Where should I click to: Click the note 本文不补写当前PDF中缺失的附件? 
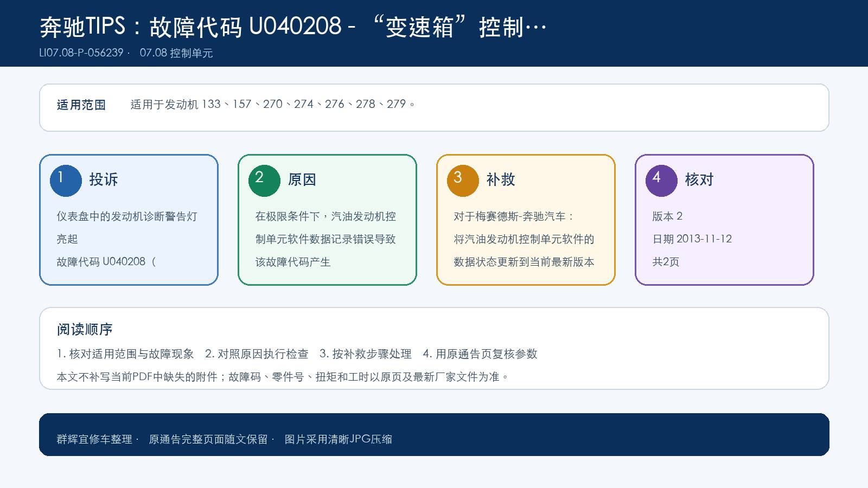[x=137, y=377]
